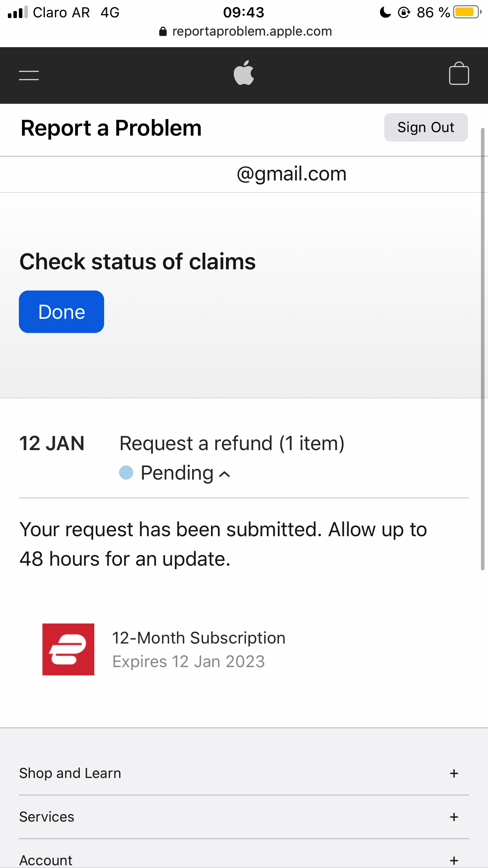This screenshot has height=868, width=488.
Task: Expand the Shop and Learn section
Action: click(x=454, y=773)
